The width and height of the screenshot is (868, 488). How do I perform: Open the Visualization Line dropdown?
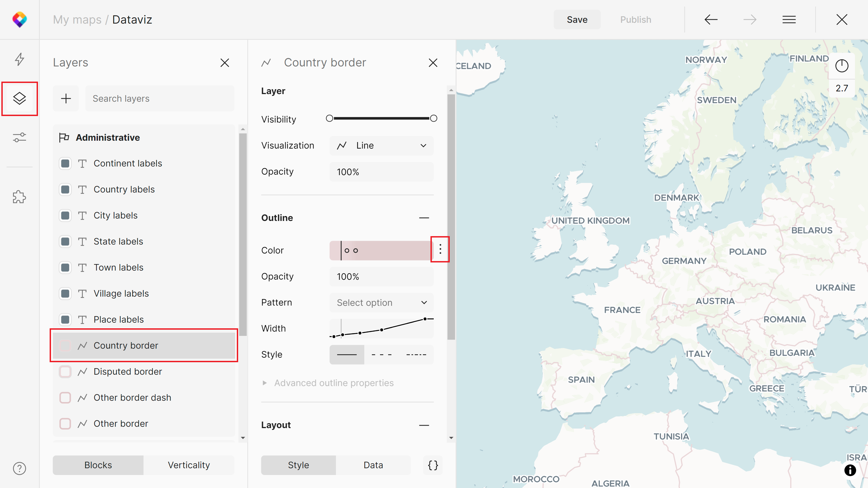coord(381,146)
